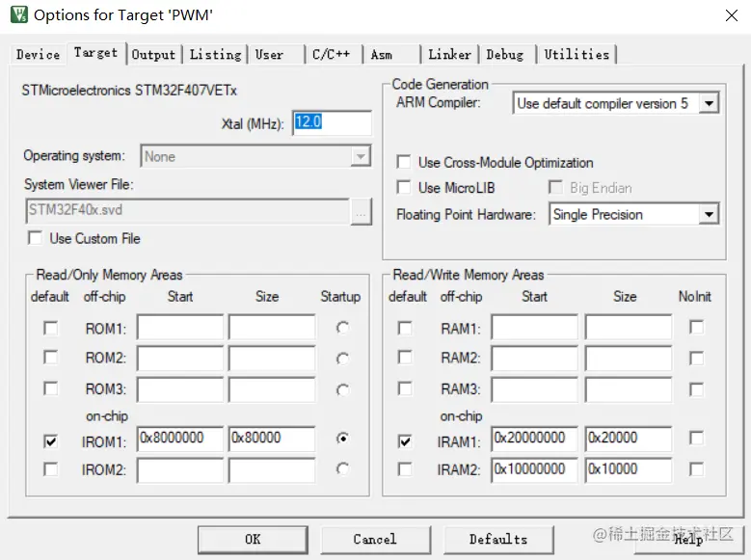Click the RAM1 Size field
This screenshot has height=560, width=751.
point(628,328)
